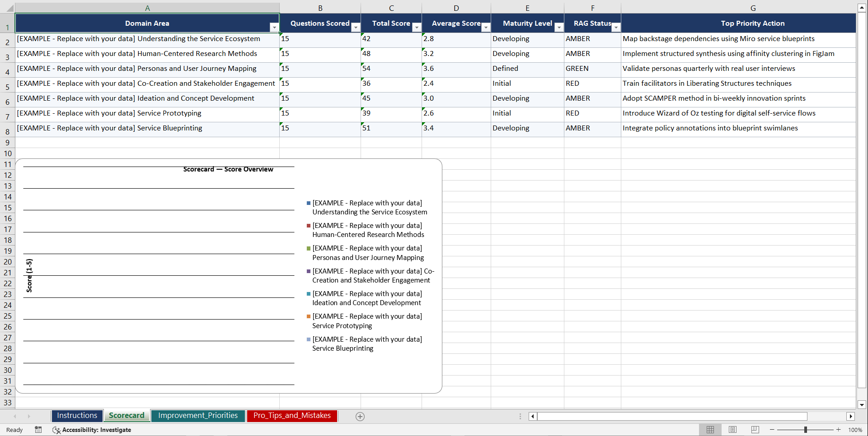868x436 pixels.
Task: Switch to the Instructions tab
Action: coord(77,415)
